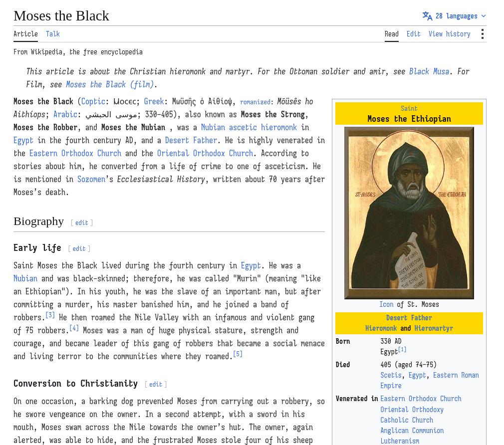
Task: Jump to footnote 1 beside Born Egypt
Action: pyautogui.click(x=402, y=350)
